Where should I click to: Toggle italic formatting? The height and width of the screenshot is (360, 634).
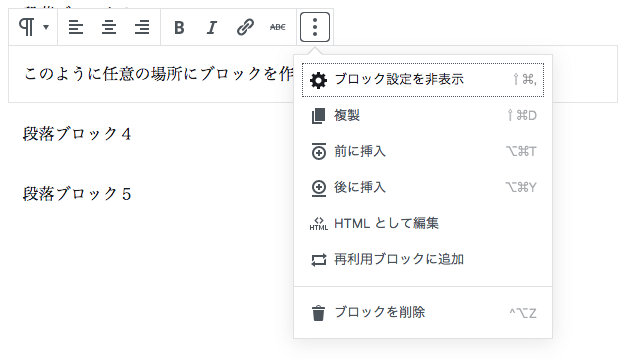tap(211, 27)
